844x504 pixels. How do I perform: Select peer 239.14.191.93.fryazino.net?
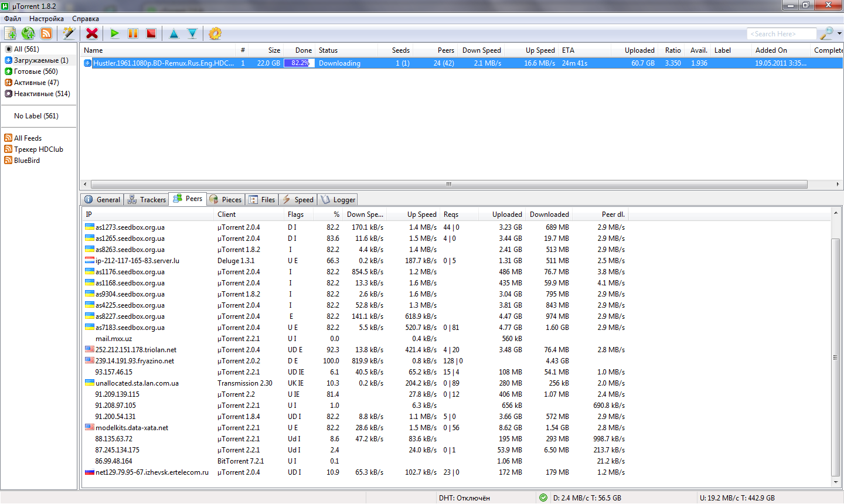coord(135,361)
